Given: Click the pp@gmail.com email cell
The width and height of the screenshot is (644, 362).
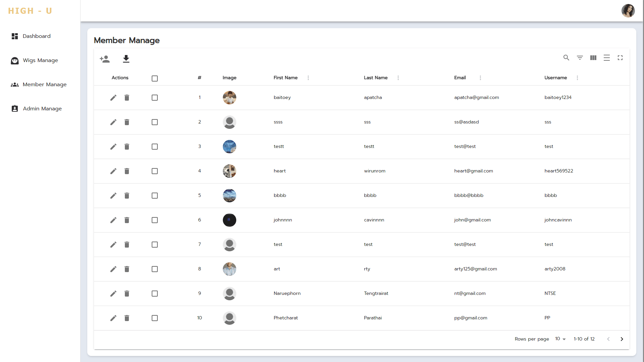Looking at the screenshot, I should [470, 318].
